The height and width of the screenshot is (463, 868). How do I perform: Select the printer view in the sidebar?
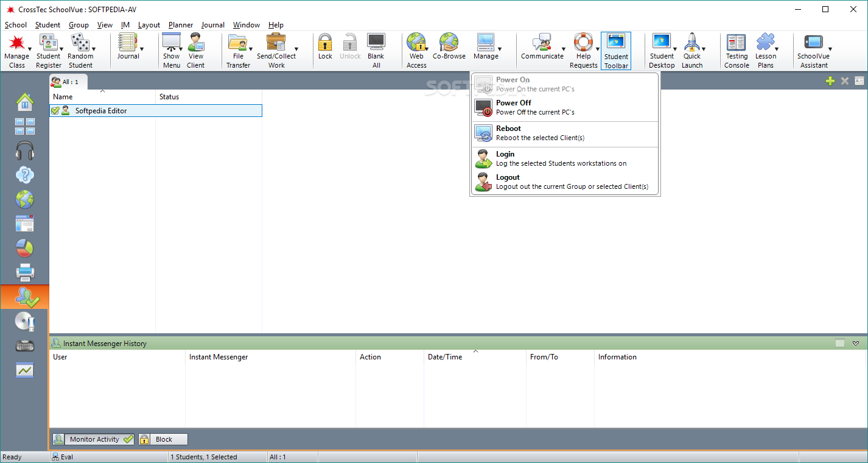point(25,272)
